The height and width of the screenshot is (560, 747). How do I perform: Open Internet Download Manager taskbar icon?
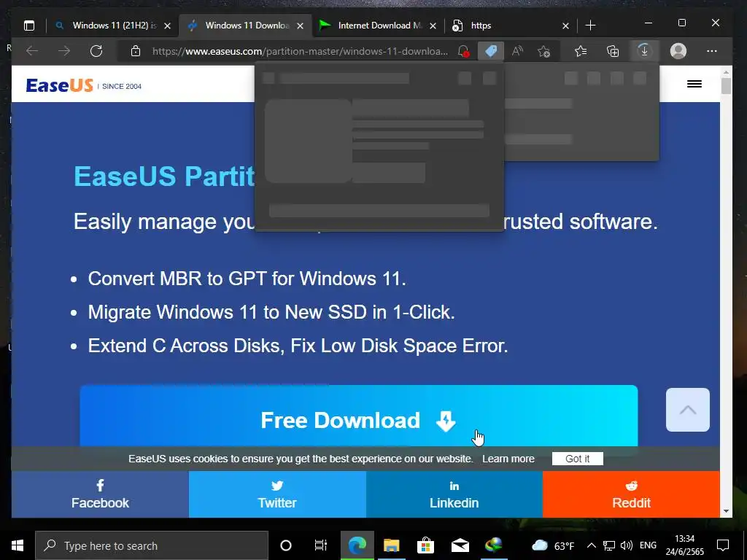(494, 545)
